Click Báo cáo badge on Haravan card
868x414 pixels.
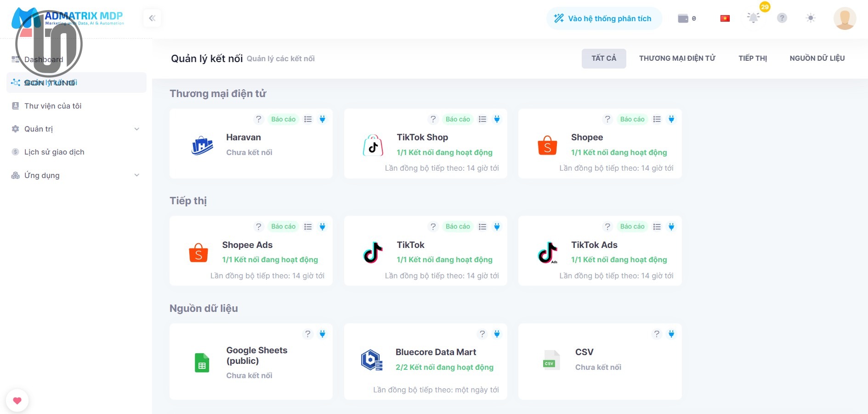coord(283,119)
